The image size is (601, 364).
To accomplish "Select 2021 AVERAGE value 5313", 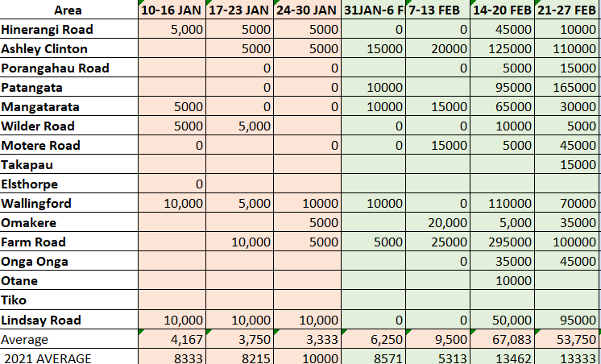I will [437, 357].
